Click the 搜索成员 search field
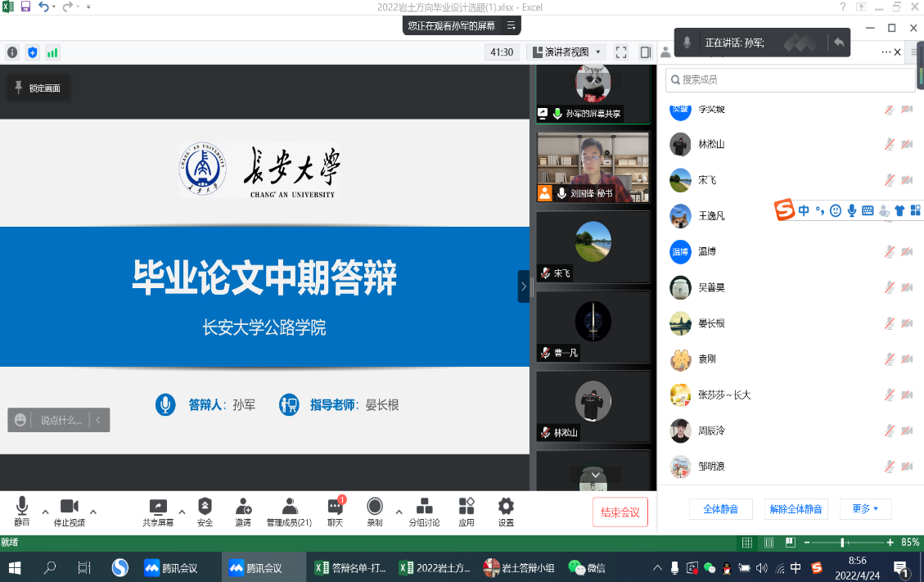 pos(790,80)
